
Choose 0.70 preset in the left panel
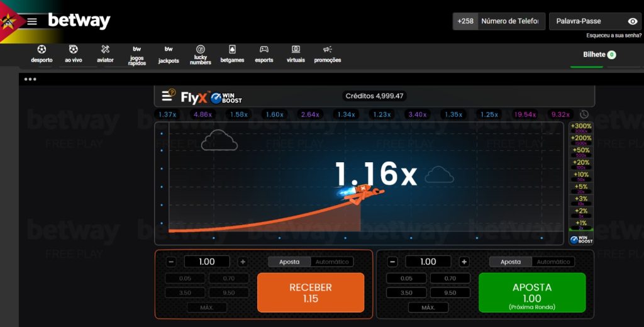coord(229,279)
